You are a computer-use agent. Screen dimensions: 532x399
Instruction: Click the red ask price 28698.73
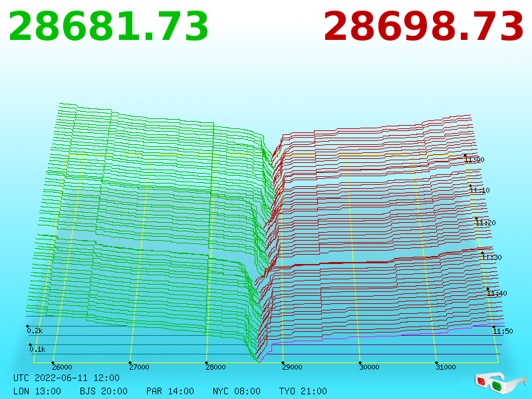(424, 27)
